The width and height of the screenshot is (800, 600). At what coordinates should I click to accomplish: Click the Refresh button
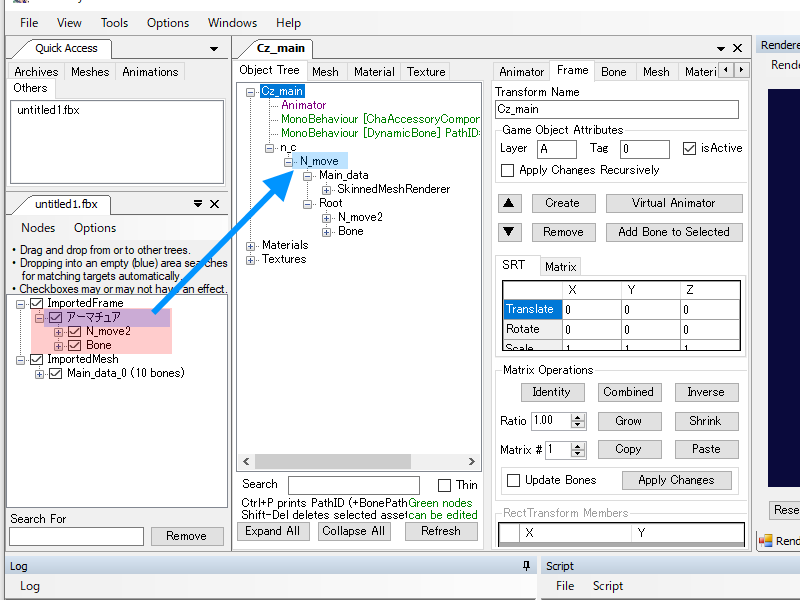[x=441, y=531]
